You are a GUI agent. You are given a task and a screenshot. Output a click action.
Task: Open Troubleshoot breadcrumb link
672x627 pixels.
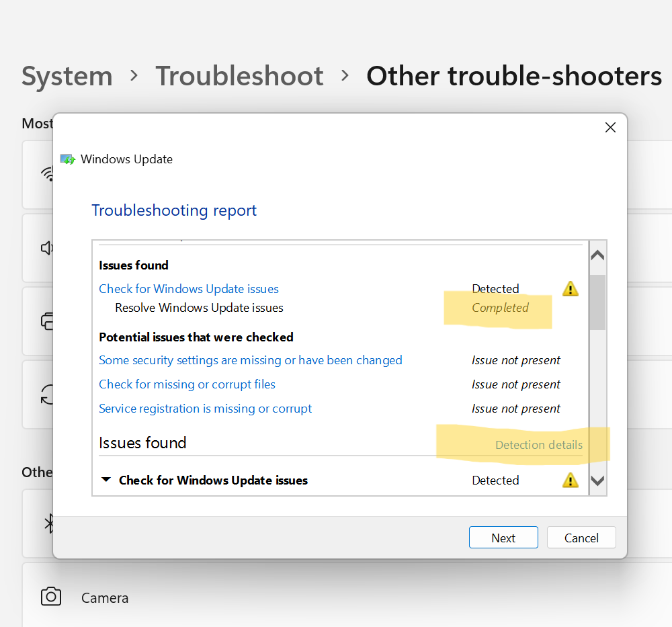[239, 77]
